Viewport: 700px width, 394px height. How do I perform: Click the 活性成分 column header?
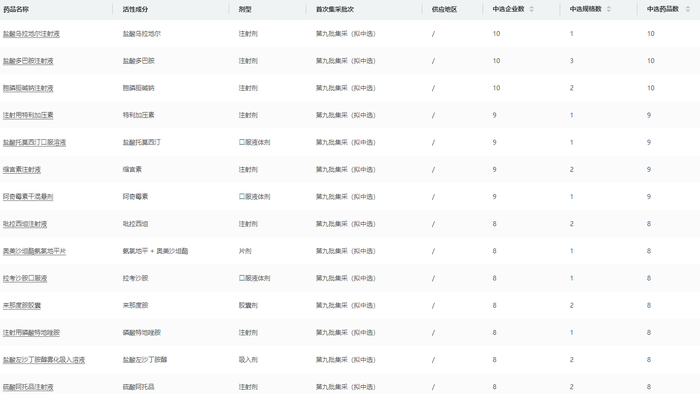(x=135, y=9)
